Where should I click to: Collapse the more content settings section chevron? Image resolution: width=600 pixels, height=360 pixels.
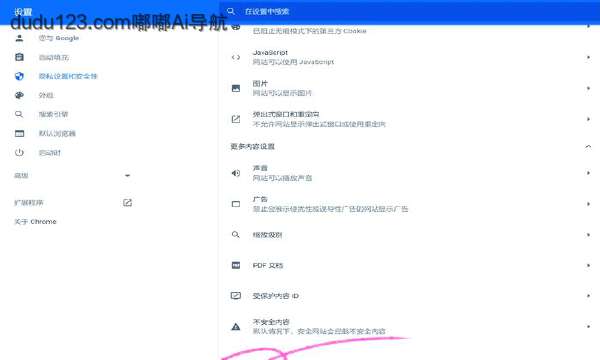tap(588, 147)
